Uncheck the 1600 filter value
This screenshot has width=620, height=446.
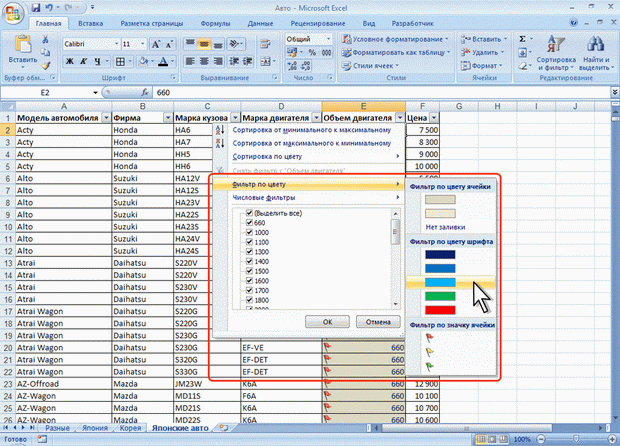(249, 280)
